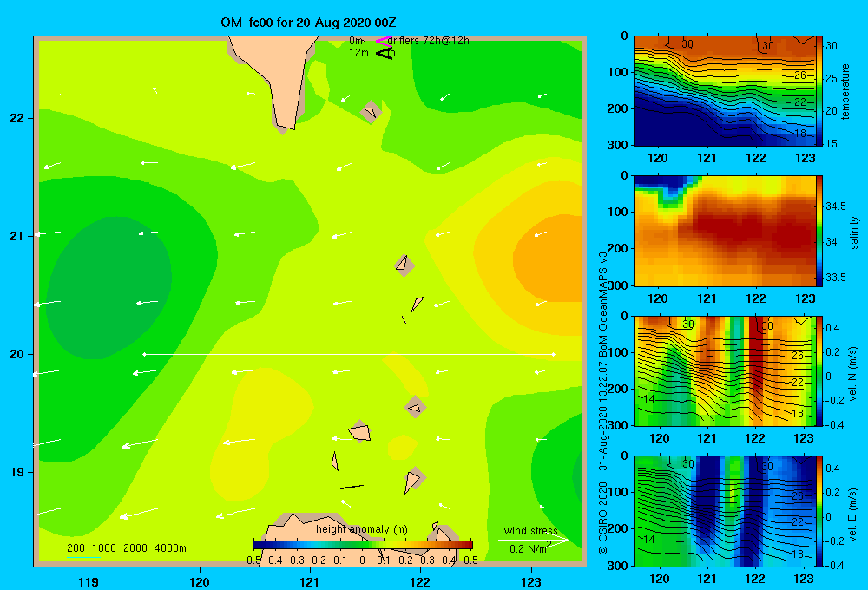Click longitude label '119' on main map axis

click(x=89, y=581)
